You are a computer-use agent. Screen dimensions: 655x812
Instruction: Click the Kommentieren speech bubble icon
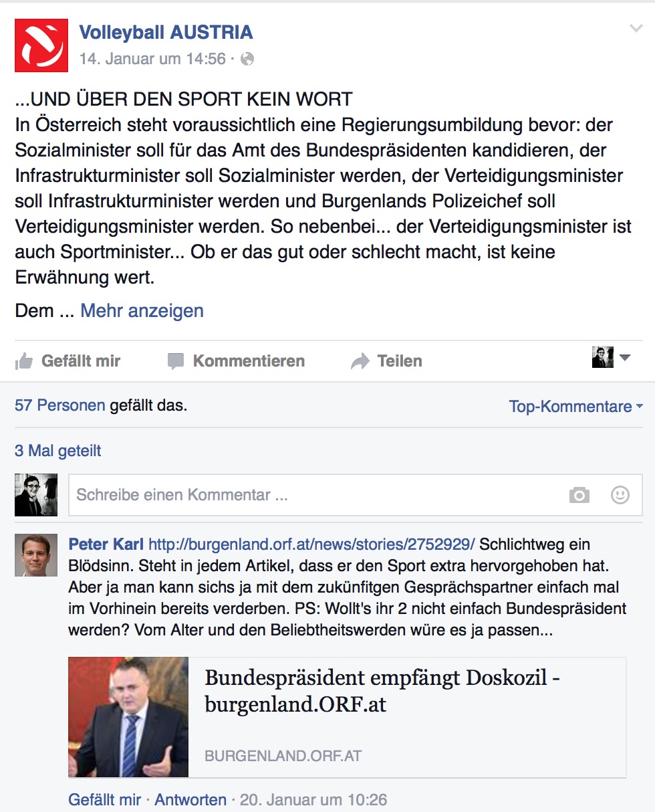[x=176, y=362]
